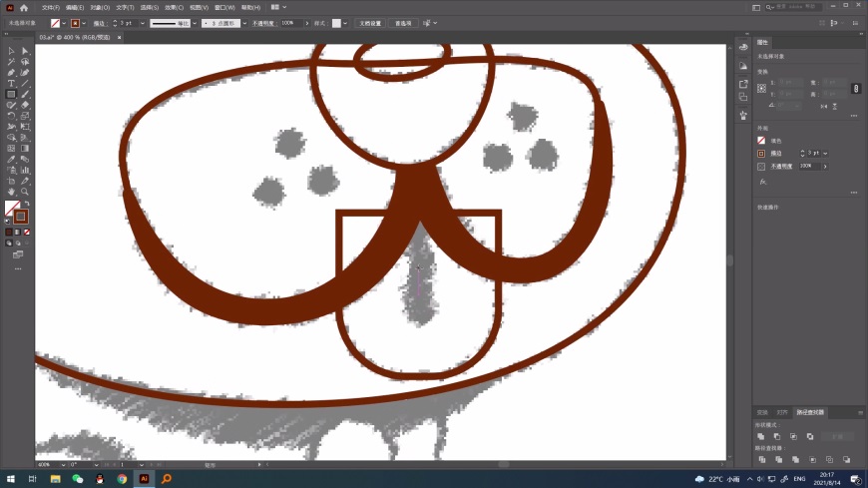Select the Scale tool
This screenshot has width=868, height=488.
[x=25, y=116]
